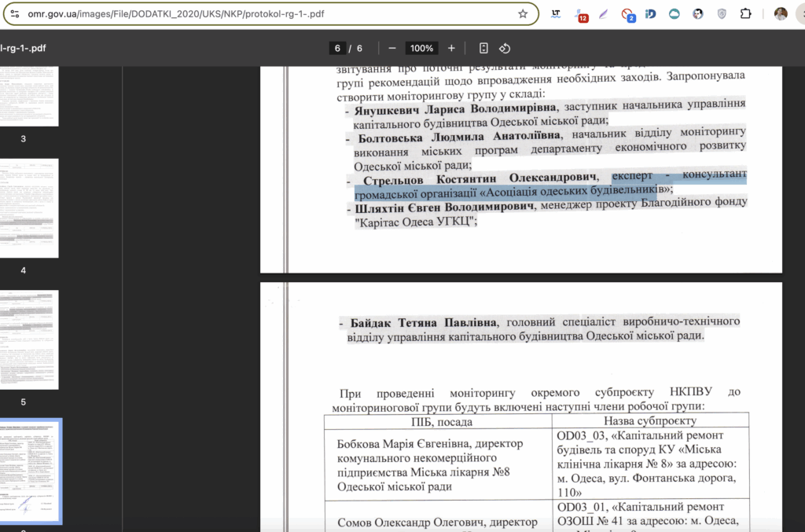Zoom in the PDF with plus button
The width and height of the screenshot is (805, 532).
[x=451, y=48]
